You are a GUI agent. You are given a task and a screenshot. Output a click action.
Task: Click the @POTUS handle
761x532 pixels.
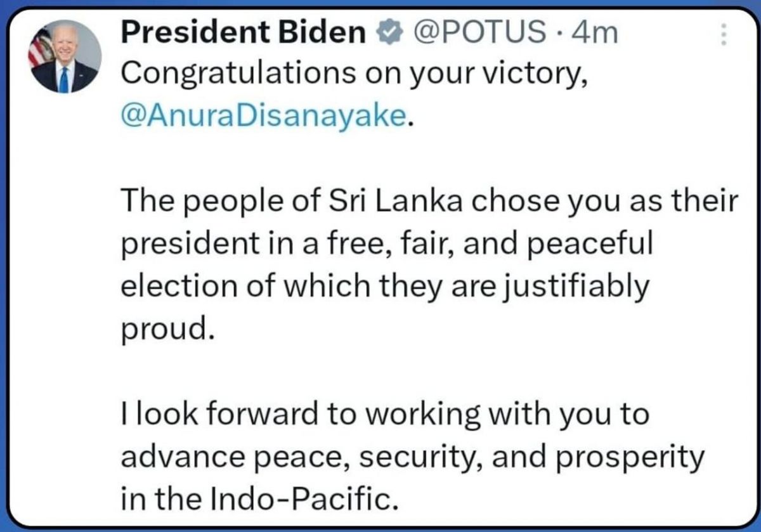click(x=479, y=32)
